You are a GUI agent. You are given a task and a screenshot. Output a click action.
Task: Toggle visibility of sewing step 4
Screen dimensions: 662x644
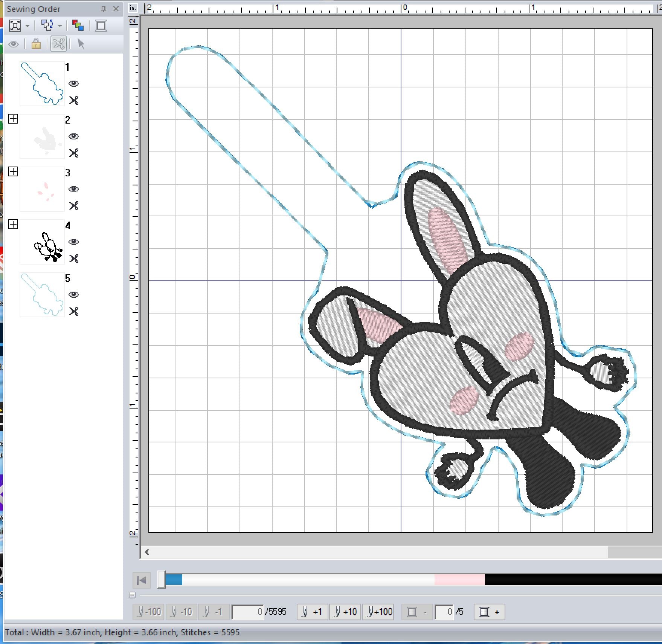(74, 242)
